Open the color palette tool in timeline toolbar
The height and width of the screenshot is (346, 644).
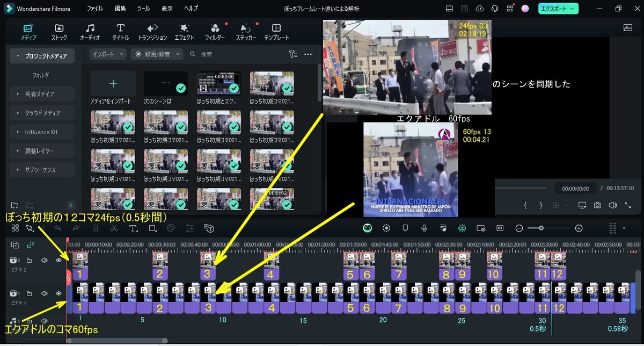point(171,228)
